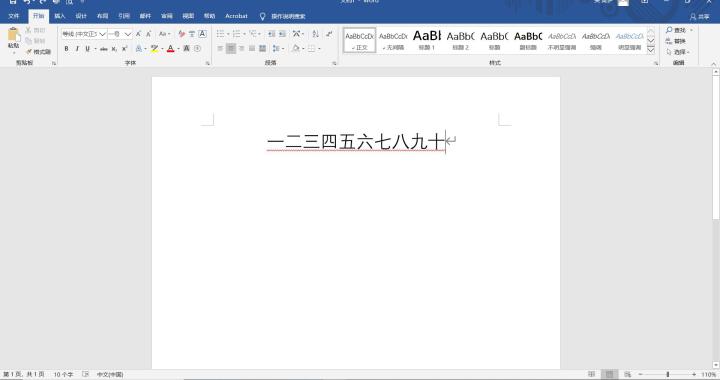Click the zoom slider in status bar
This screenshot has height=380, width=720.
click(667, 374)
